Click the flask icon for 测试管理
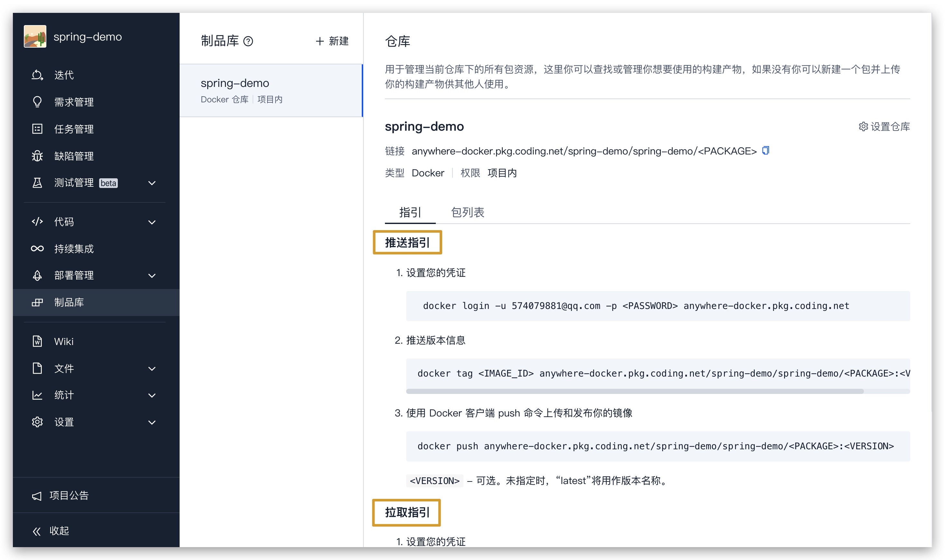Screen dimensions: 945x560 click(37, 183)
